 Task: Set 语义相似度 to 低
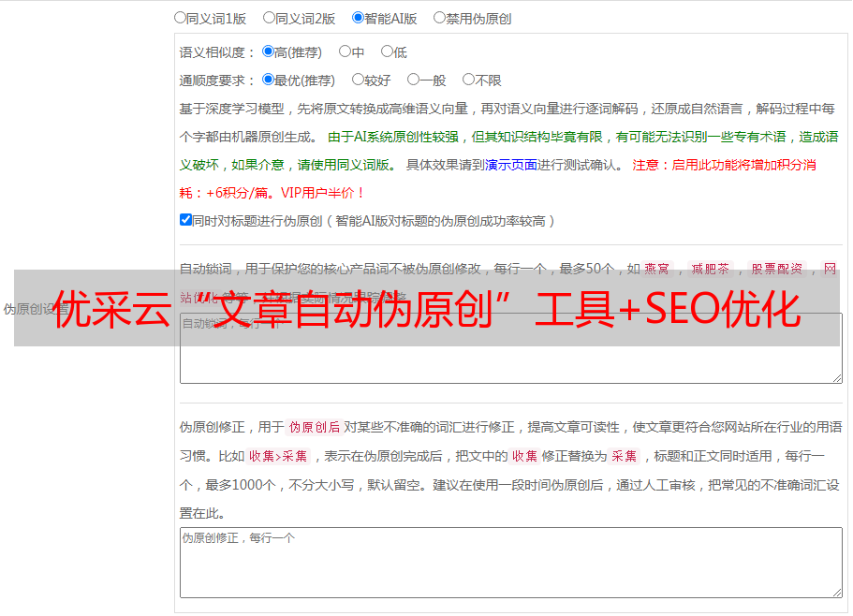tap(387, 51)
